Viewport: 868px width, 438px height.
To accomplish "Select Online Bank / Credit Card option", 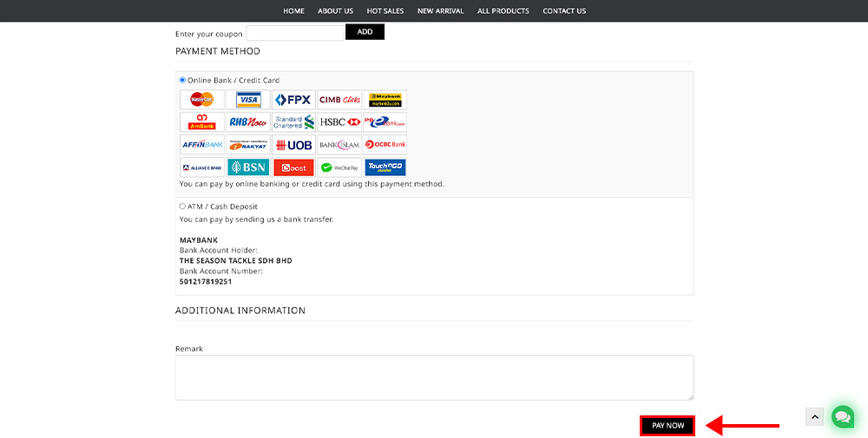I will [182, 80].
